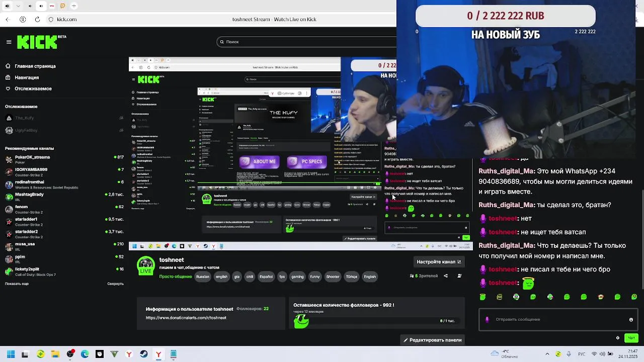
Task: Click the toshneet LIVE avatar
Action: (146, 265)
